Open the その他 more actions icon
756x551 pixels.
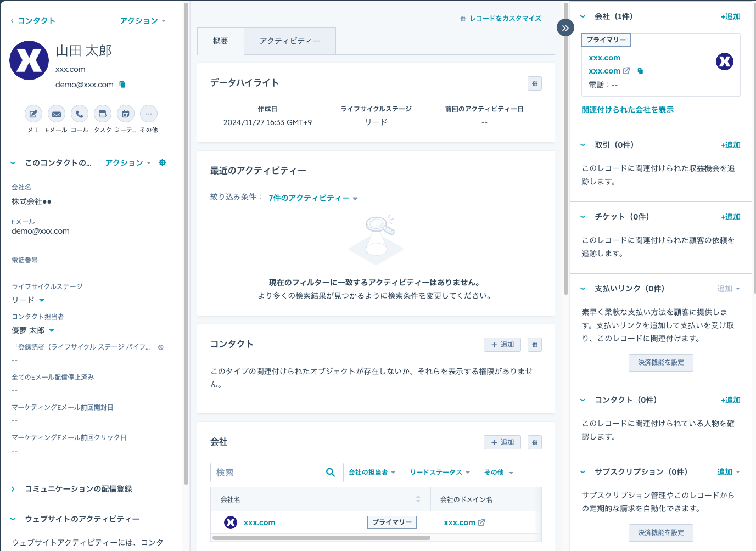click(149, 114)
